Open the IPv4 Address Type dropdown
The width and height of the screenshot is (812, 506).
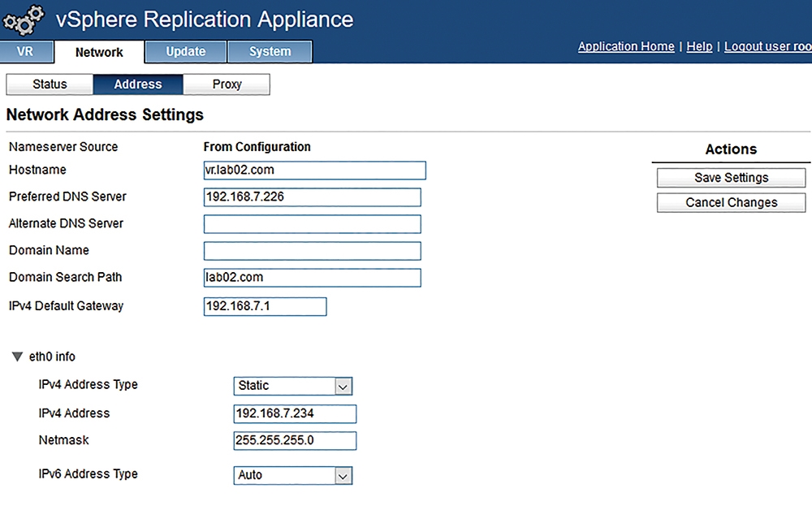click(293, 386)
